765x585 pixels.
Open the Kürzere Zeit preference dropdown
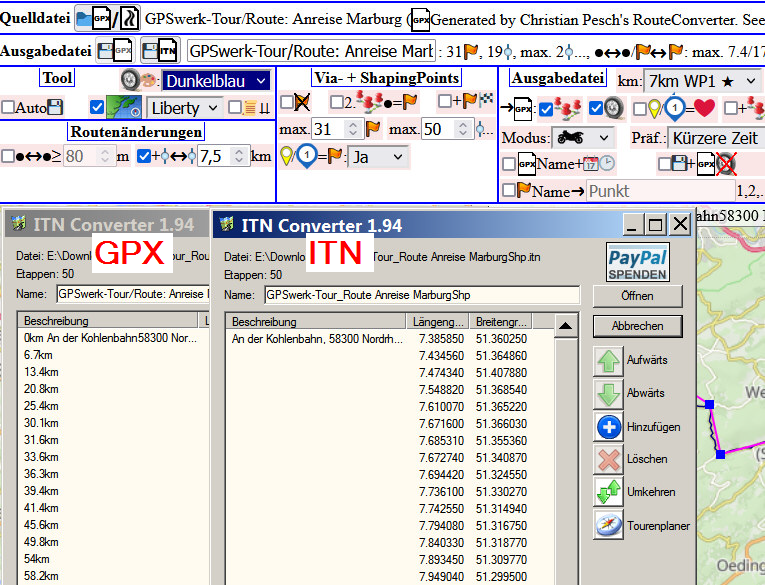[716, 138]
